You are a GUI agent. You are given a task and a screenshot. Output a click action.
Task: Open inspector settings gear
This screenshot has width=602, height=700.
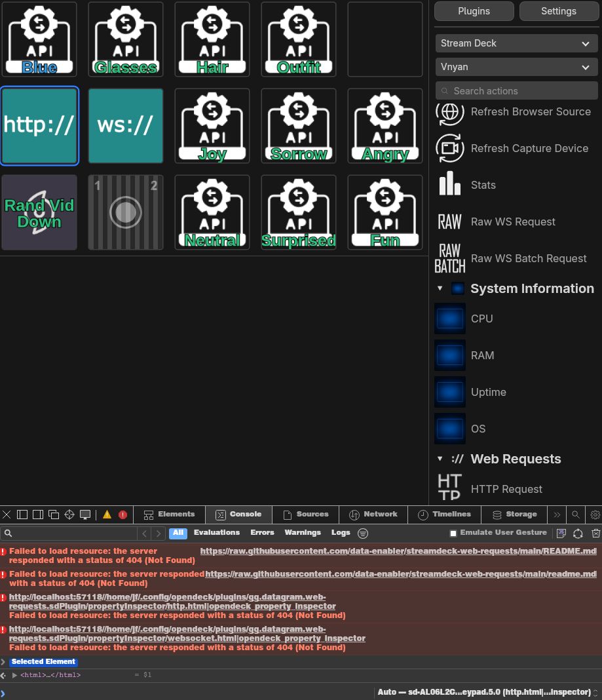pos(595,515)
